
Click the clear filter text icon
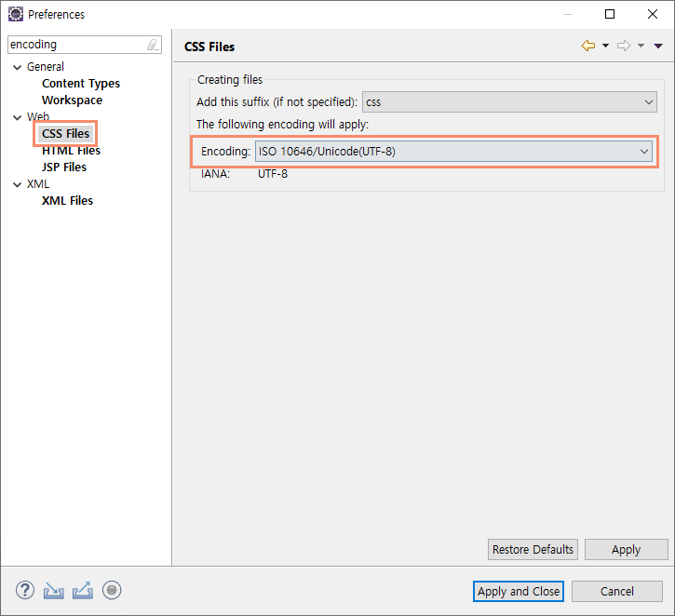point(153,45)
